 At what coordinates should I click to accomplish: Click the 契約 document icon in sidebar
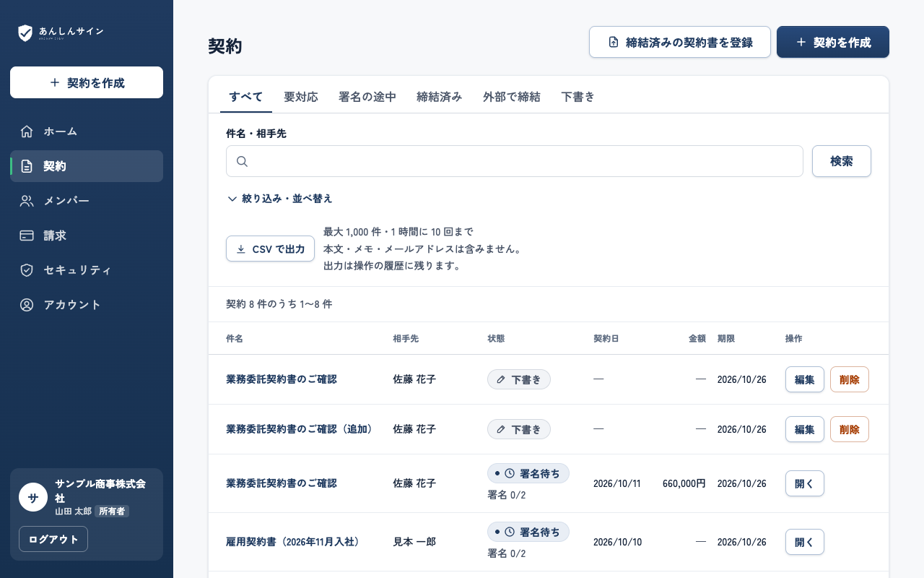[27, 166]
